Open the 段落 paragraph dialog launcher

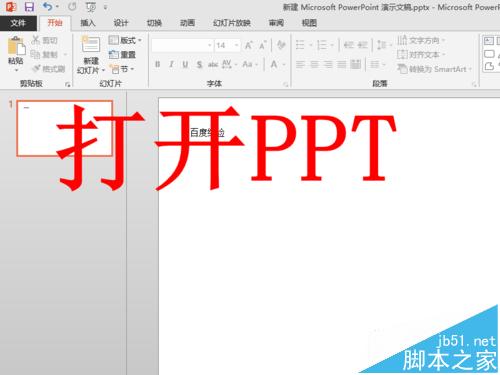[x=474, y=84]
